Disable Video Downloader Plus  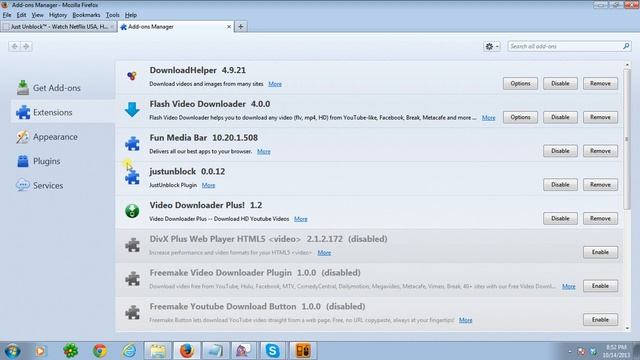pos(560,218)
